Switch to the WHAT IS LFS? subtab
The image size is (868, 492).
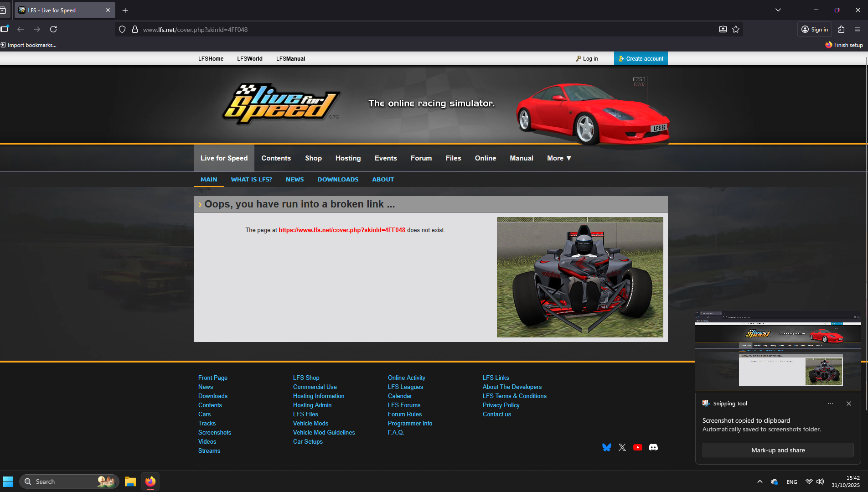coord(251,180)
